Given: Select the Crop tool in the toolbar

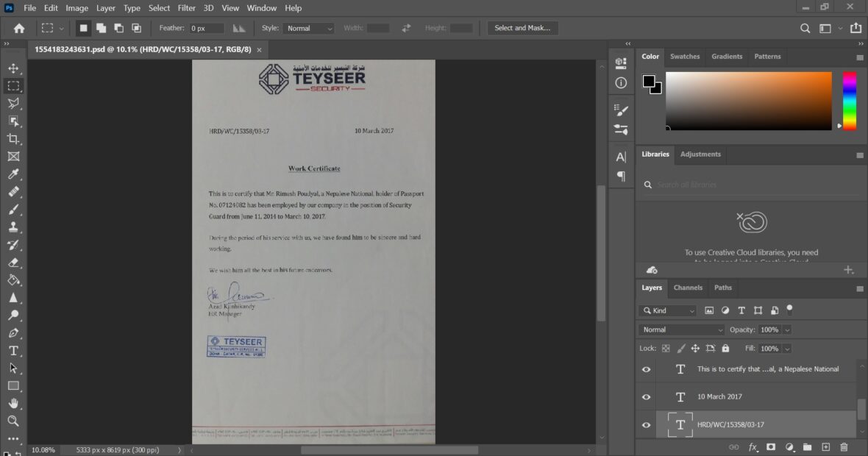Looking at the screenshot, I should pos(13,138).
